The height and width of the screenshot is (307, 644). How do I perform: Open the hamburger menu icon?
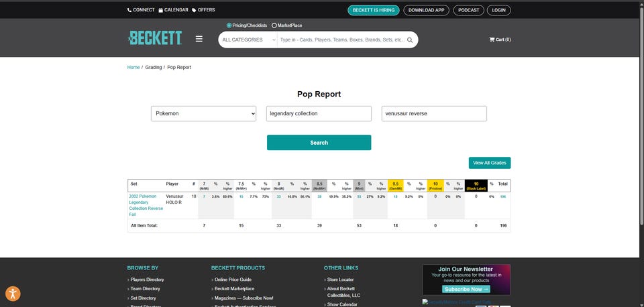[x=199, y=39]
